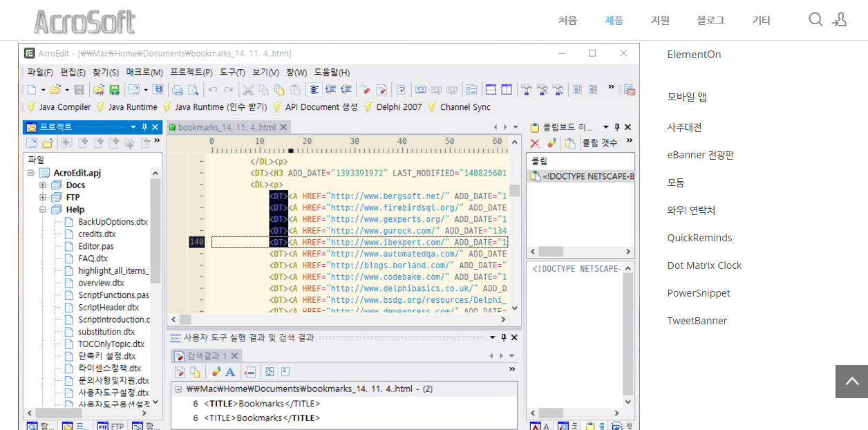Expand main toolbar overflow chevron

(x=611, y=87)
